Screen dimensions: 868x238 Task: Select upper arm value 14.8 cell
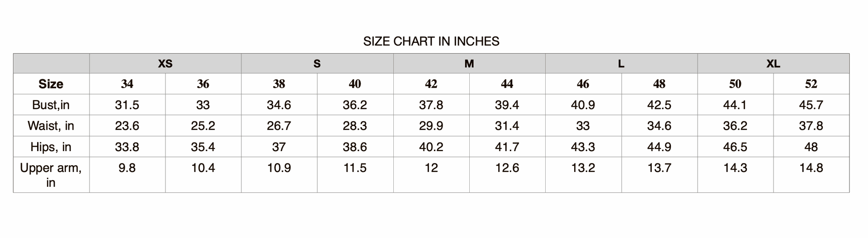811,175
